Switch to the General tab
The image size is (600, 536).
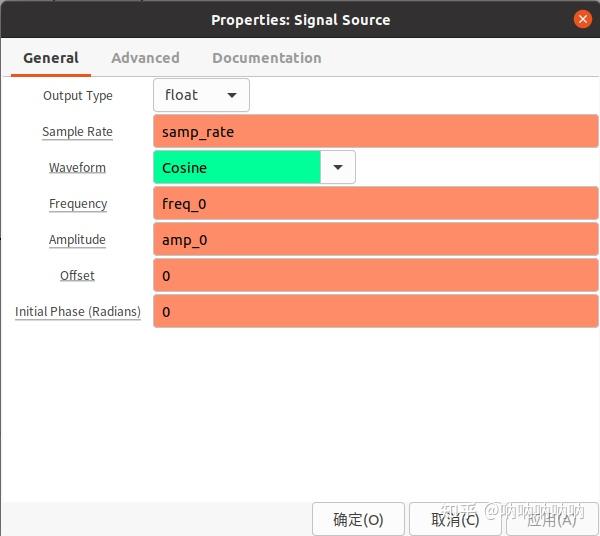pos(51,58)
